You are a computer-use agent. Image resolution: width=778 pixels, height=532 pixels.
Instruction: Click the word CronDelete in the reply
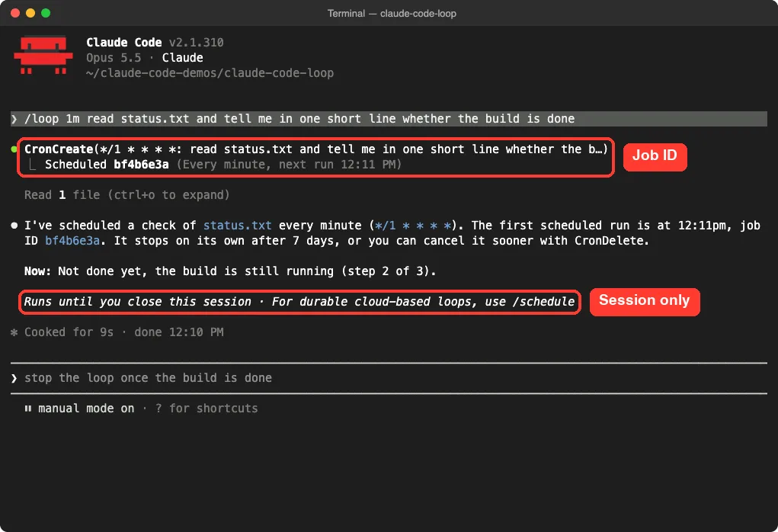pos(610,241)
